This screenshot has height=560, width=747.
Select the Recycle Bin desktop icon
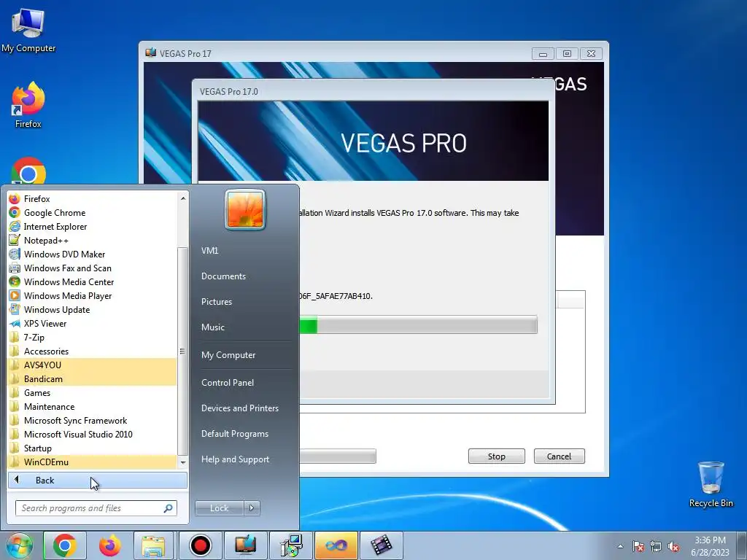pyautogui.click(x=711, y=484)
